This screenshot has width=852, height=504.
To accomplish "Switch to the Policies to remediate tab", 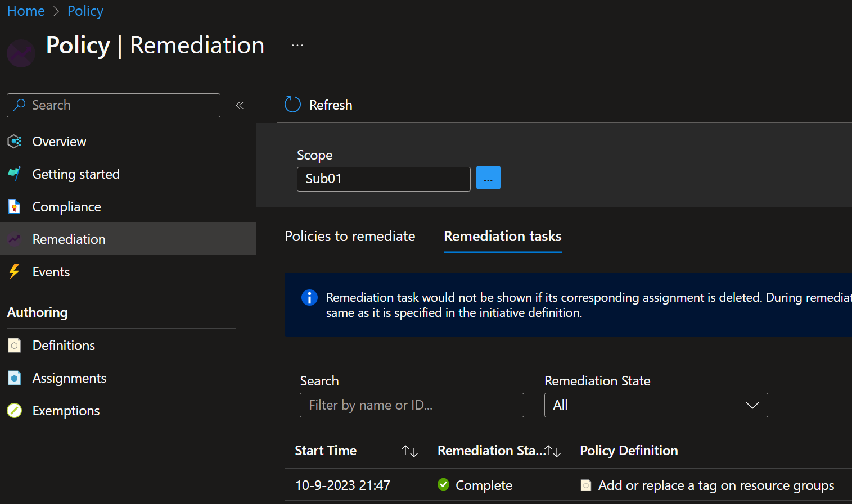I will tap(350, 237).
